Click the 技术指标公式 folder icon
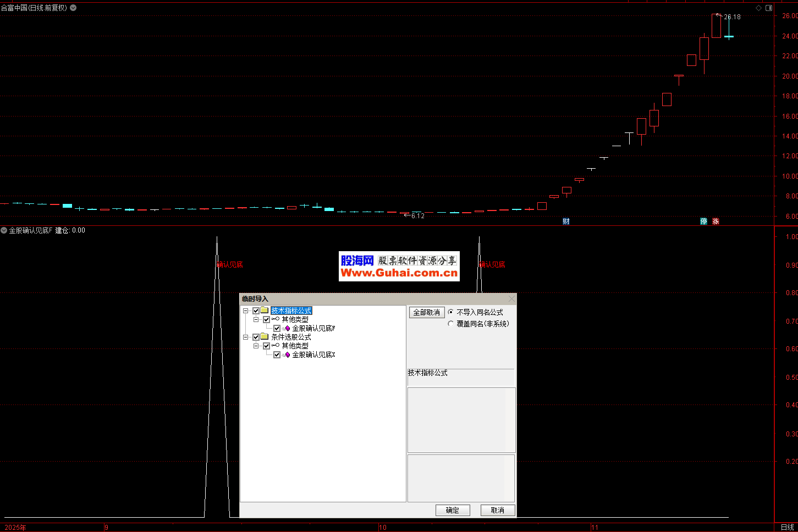The image size is (798, 532). 265,311
